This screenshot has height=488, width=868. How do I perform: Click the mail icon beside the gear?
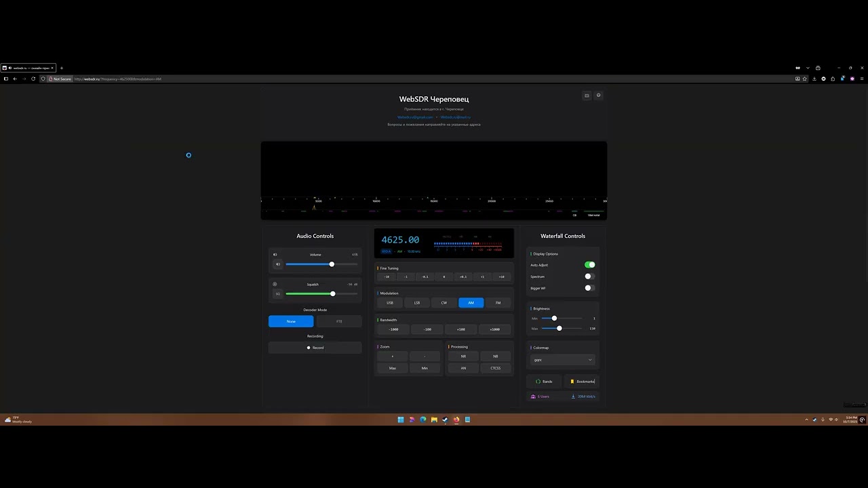pos(587,96)
